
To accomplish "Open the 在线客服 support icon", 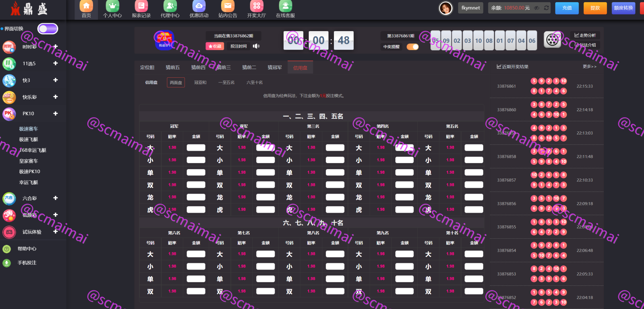I will [x=286, y=6].
